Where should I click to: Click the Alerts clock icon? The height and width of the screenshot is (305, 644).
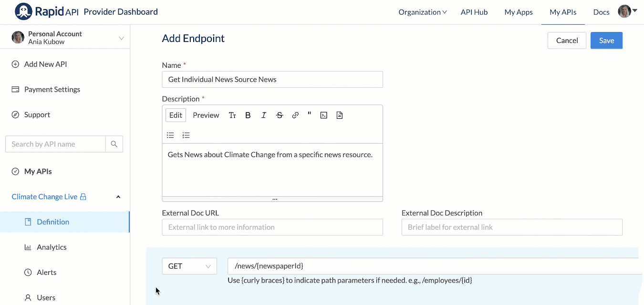click(x=28, y=273)
